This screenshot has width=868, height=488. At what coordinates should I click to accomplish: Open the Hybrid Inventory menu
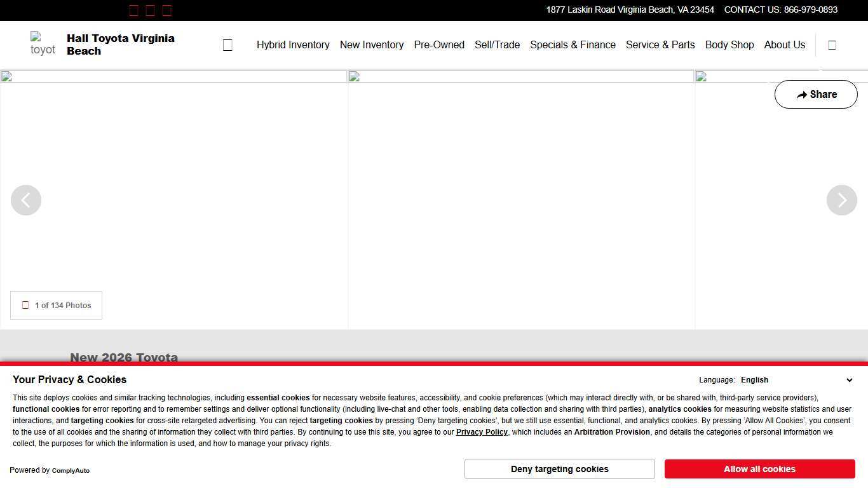[x=293, y=45]
